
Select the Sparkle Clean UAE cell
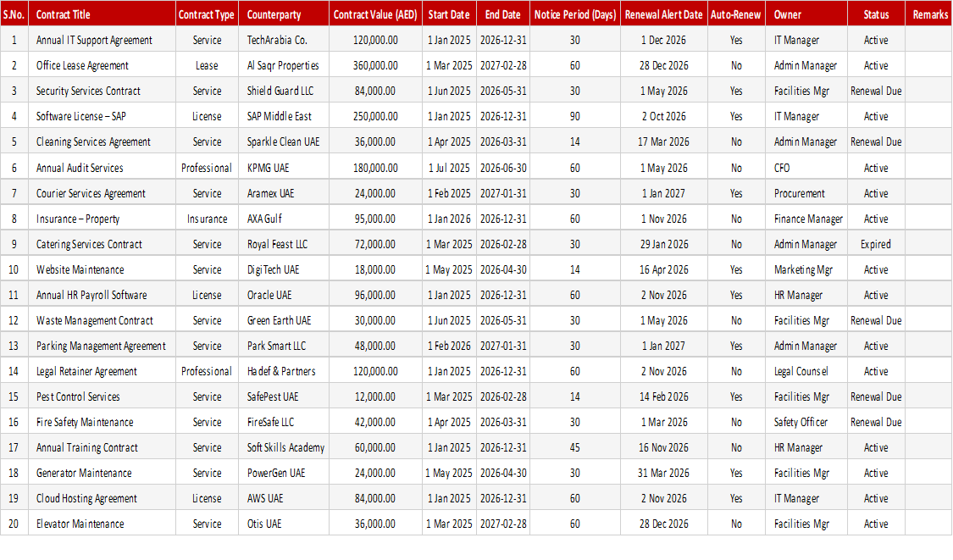(x=284, y=141)
